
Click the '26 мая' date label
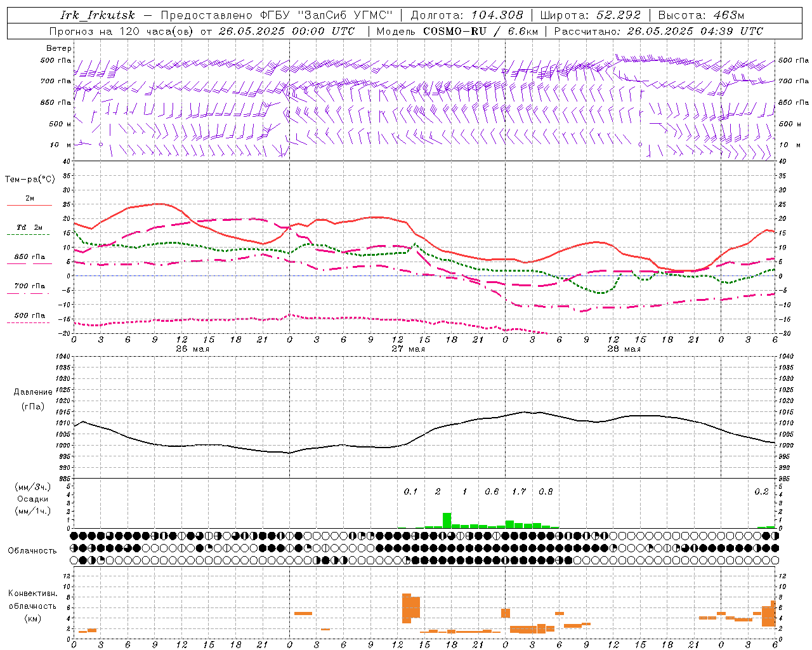click(x=193, y=348)
